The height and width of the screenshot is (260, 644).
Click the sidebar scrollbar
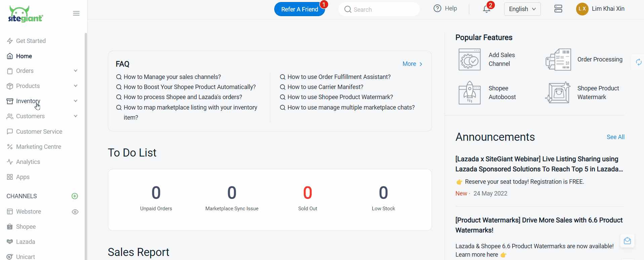point(86,146)
